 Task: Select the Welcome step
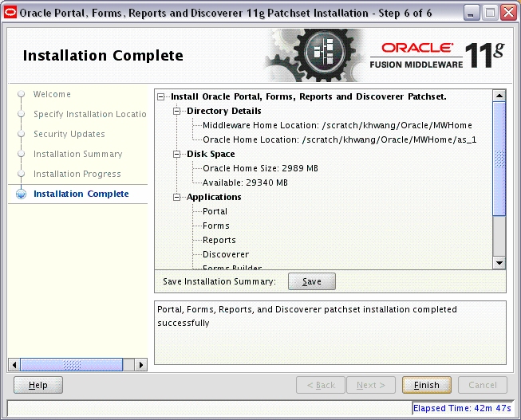click(52, 94)
